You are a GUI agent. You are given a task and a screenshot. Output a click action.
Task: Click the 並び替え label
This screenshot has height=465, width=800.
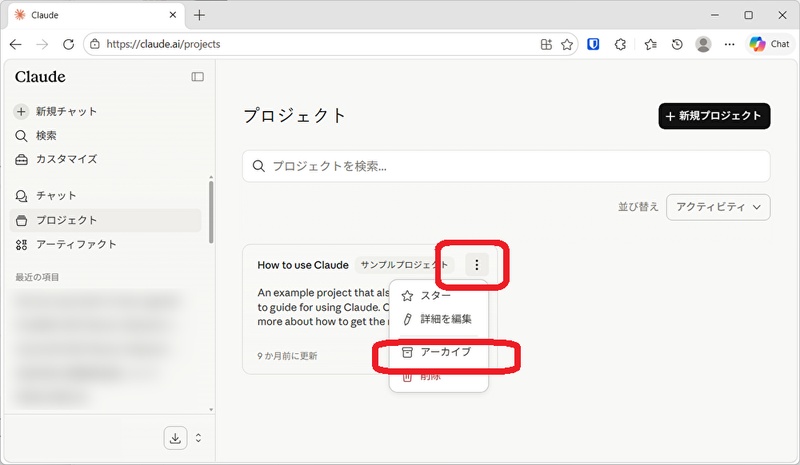coord(638,207)
